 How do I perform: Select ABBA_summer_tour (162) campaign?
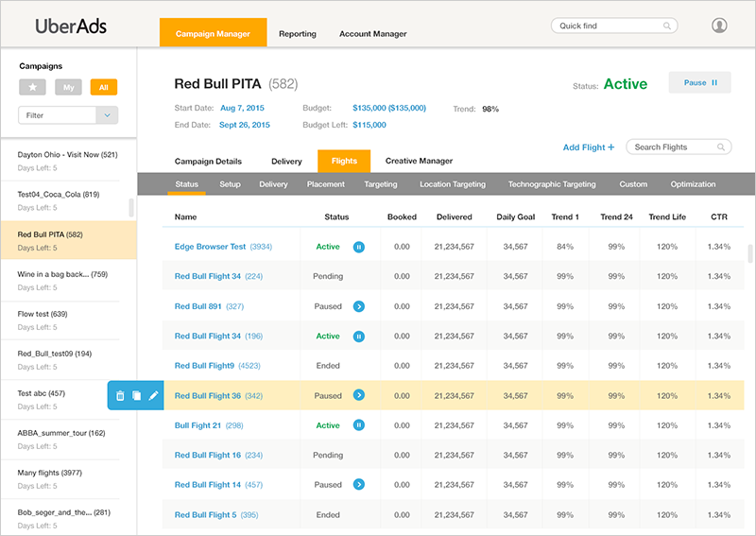point(68,439)
